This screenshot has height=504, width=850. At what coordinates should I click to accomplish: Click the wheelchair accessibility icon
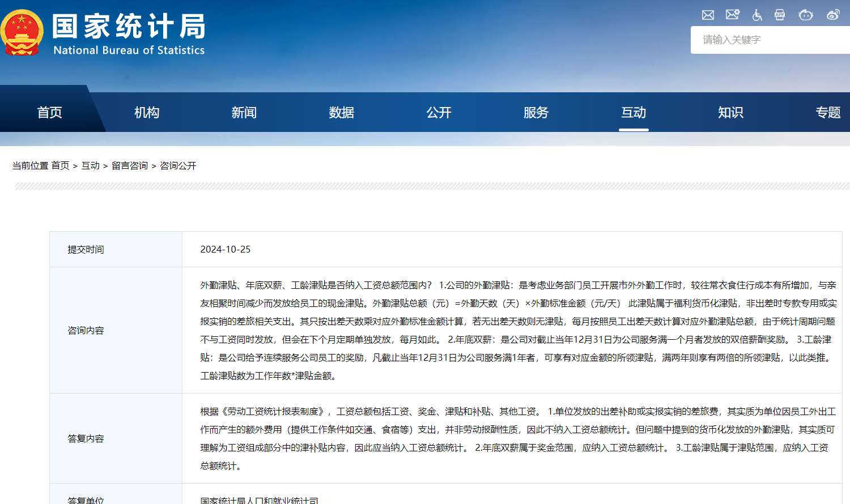pyautogui.click(x=757, y=15)
